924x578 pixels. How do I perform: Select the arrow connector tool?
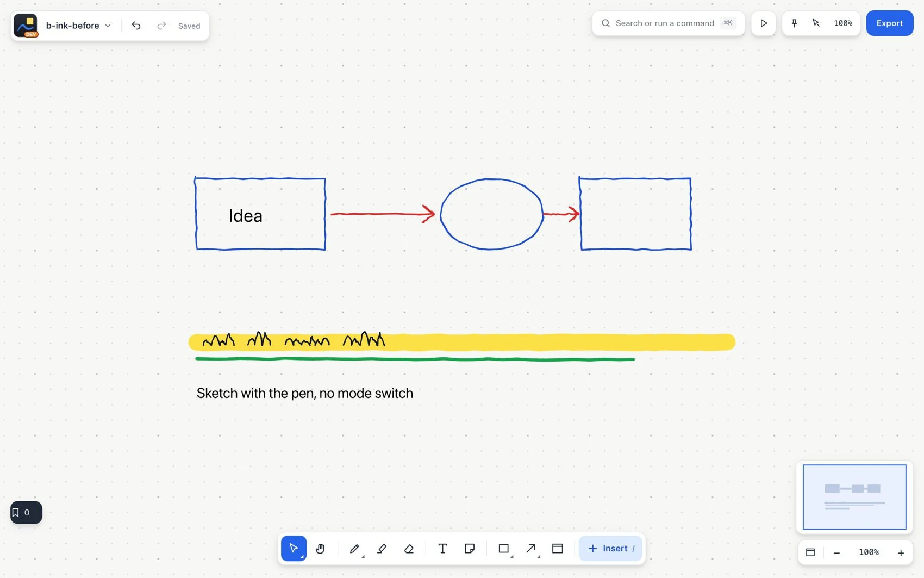tap(531, 549)
